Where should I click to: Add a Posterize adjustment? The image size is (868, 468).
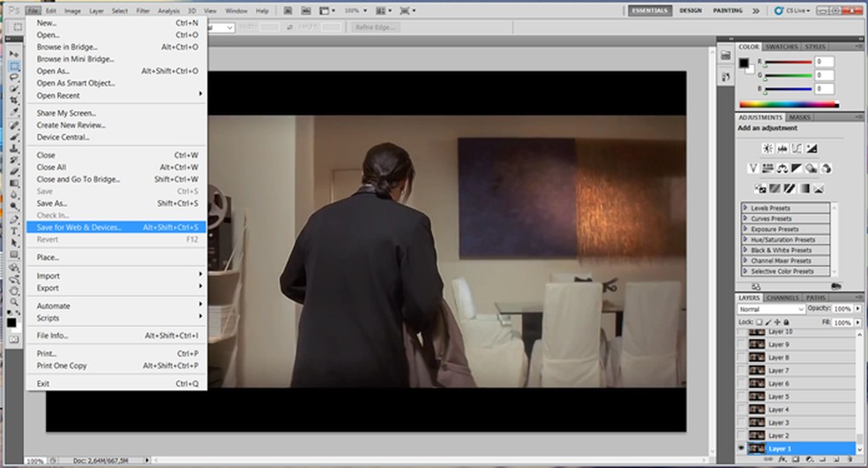pyautogui.click(x=775, y=189)
